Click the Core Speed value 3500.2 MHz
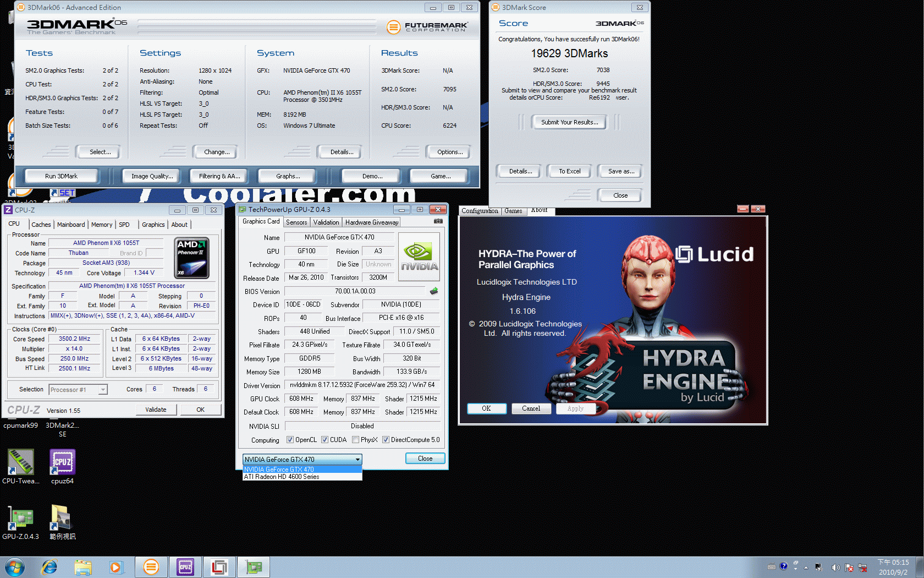The image size is (924, 578). pyautogui.click(x=74, y=339)
